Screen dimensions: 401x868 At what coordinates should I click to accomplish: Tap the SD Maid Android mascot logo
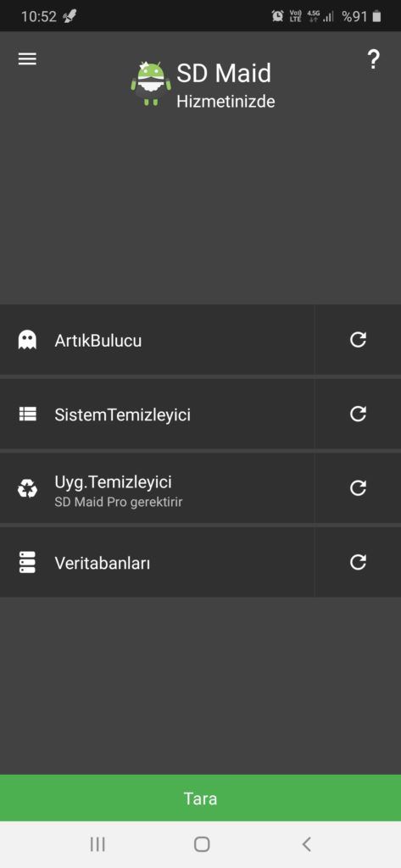click(x=151, y=84)
